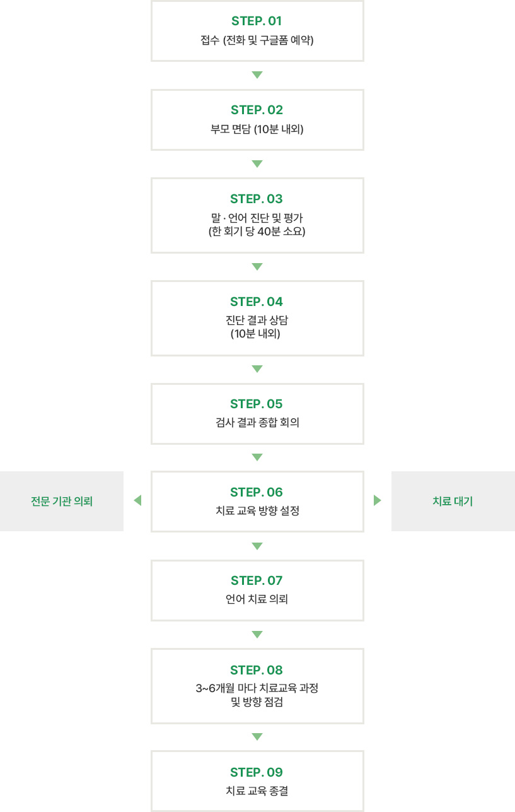Image resolution: width=515 pixels, height=812 pixels.
Task: Click the 치료 대기 gray box
Action: click(453, 501)
